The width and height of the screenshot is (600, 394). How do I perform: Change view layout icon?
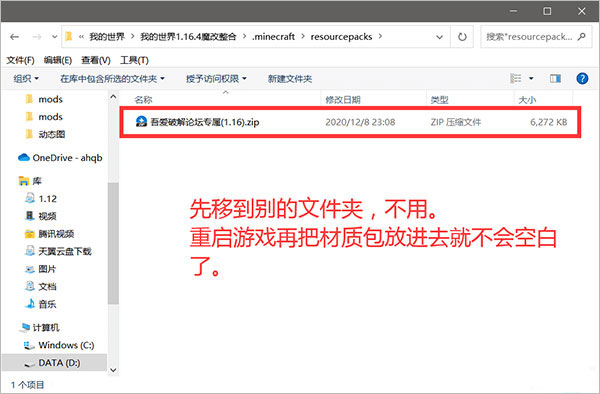tap(515, 78)
